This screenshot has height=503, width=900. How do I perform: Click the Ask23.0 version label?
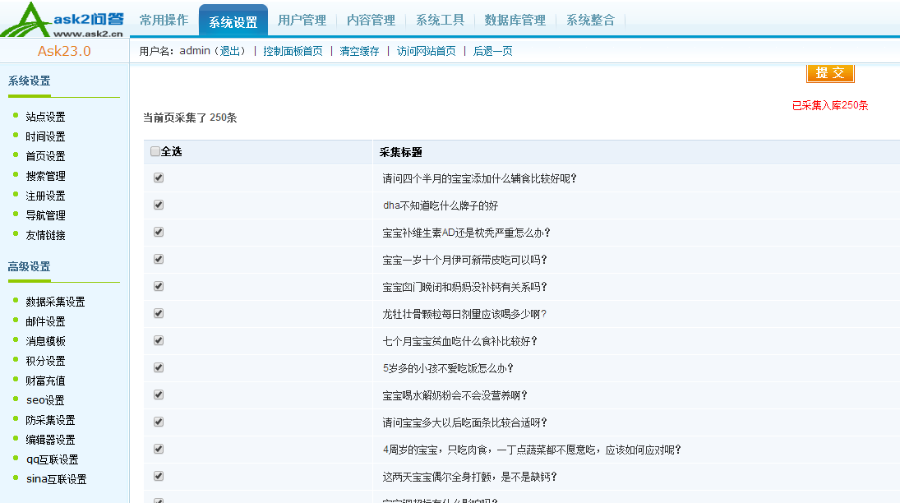pyautogui.click(x=64, y=51)
